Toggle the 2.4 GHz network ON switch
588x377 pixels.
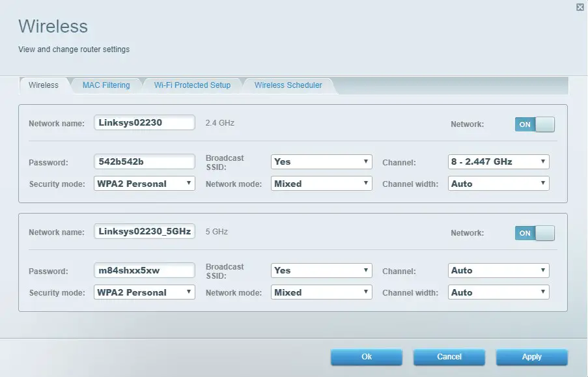click(535, 124)
